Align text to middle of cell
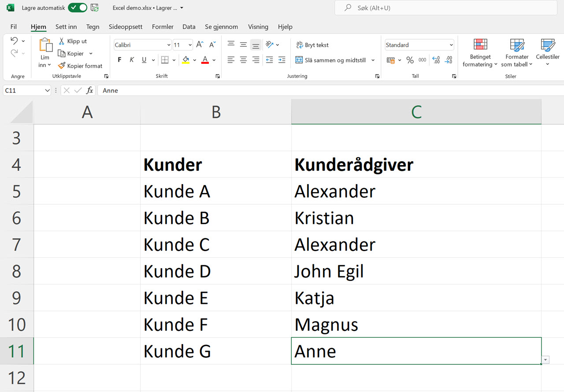The height and width of the screenshot is (392, 564). tap(243, 44)
